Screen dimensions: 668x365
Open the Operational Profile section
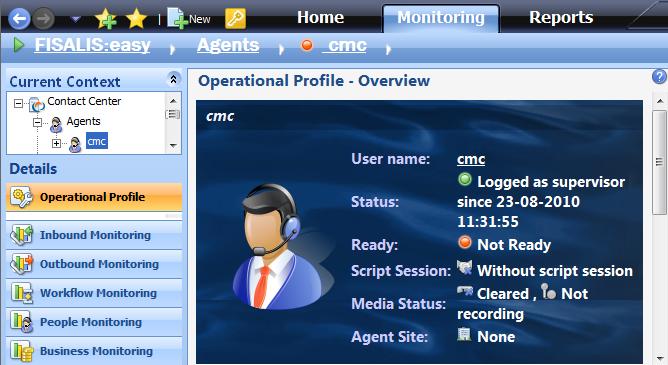(x=94, y=197)
